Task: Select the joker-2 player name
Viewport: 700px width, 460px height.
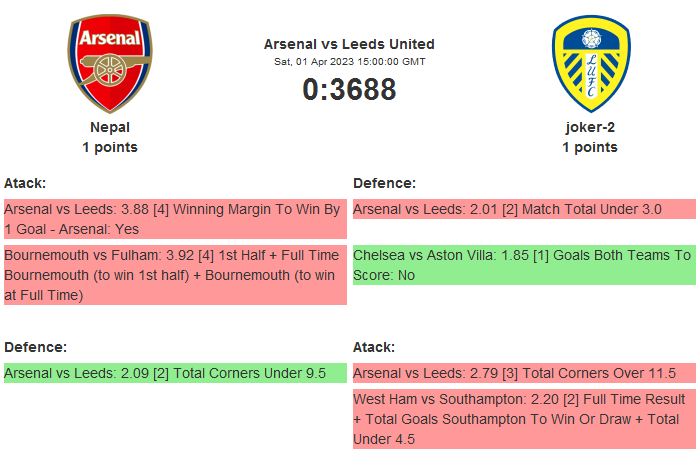Action: coord(590,127)
